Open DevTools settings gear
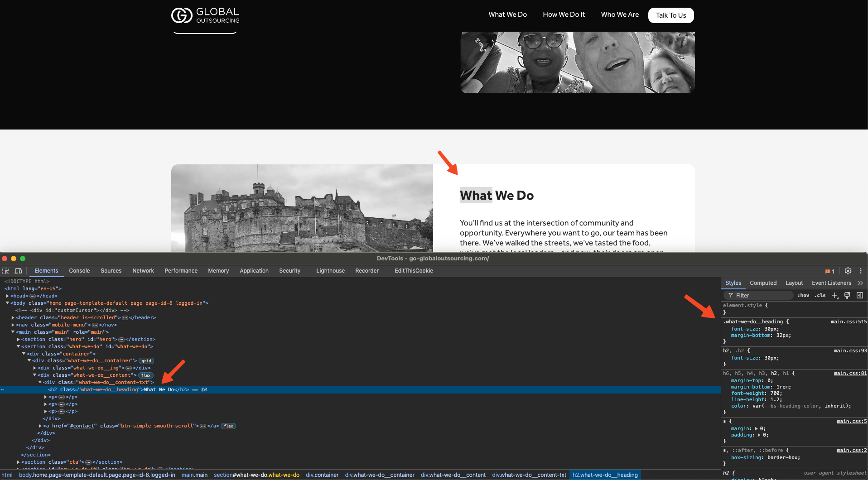 (848, 271)
